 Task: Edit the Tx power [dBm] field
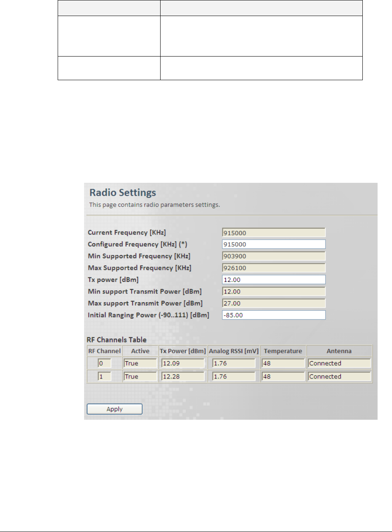pyautogui.click(x=274, y=279)
